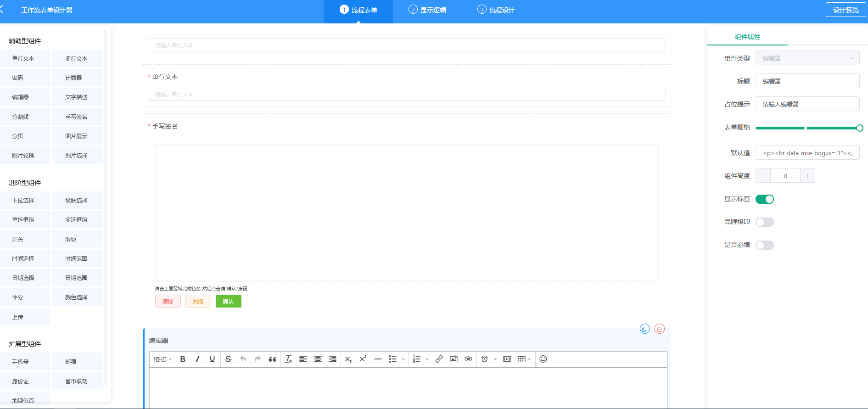Expand numbered list style options arrow
This screenshot has width=868, height=409.
(427, 359)
